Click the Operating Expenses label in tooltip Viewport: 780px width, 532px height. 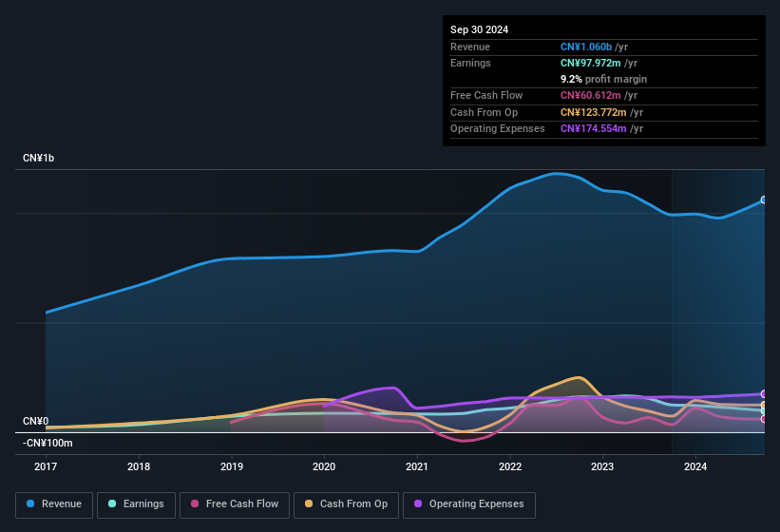coord(498,128)
